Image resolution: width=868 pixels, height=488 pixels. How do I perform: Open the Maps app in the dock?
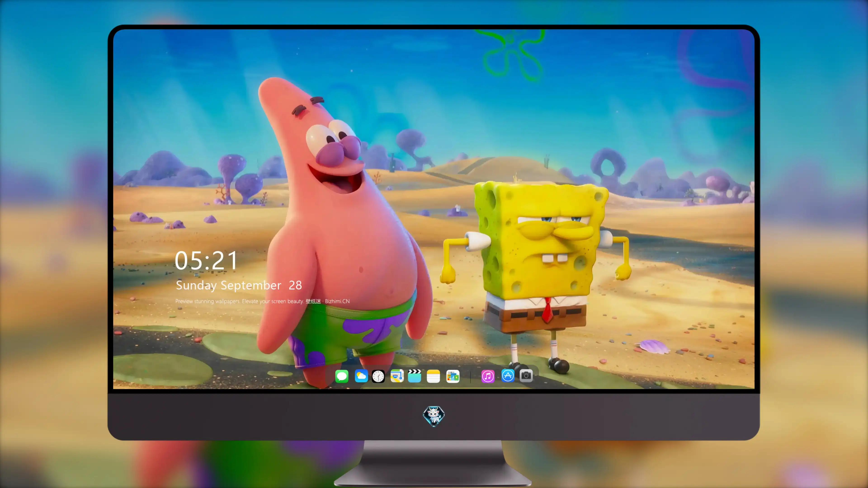pyautogui.click(x=397, y=376)
